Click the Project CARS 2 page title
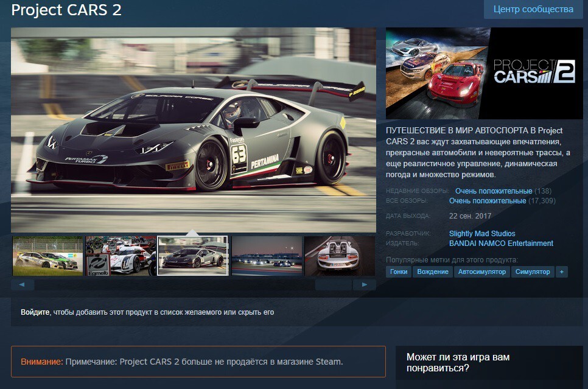The width and height of the screenshot is (588, 389). [x=66, y=10]
